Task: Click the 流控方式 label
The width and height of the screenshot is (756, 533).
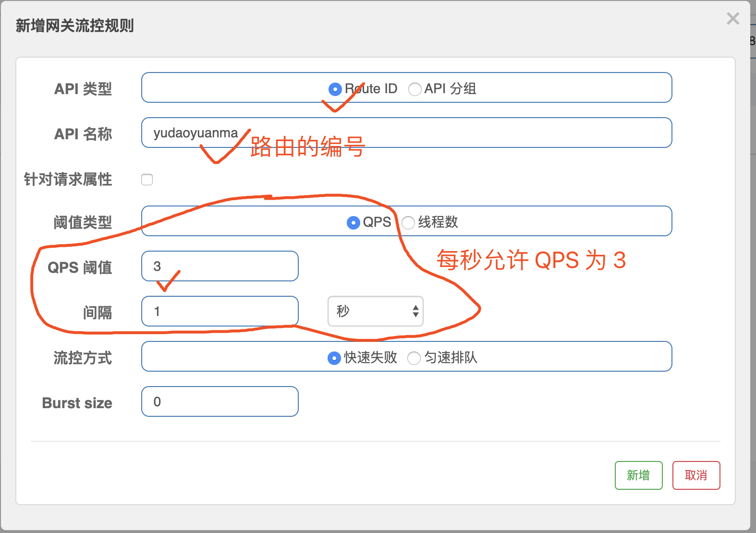Action: [x=83, y=358]
